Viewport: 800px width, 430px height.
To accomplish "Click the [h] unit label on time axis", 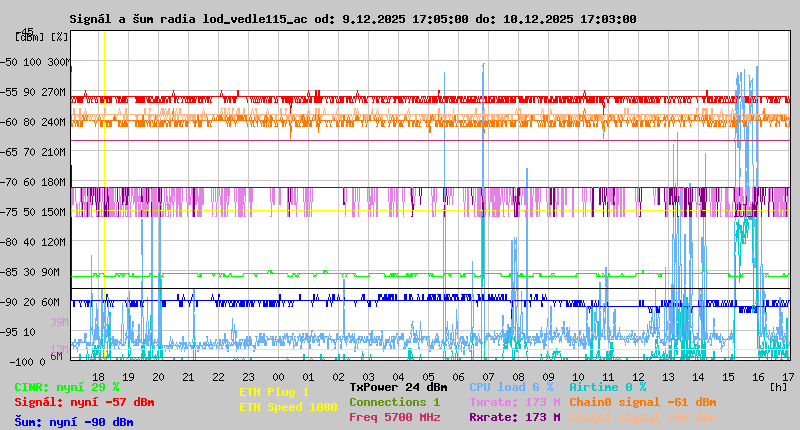I will pyautogui.click(x=778, y=386).
